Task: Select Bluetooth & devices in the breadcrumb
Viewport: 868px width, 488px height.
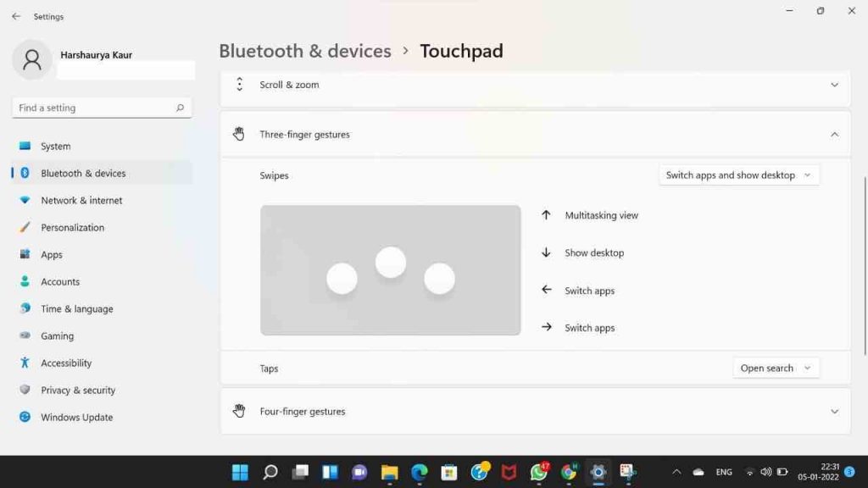Action: (x=304, y=51)
